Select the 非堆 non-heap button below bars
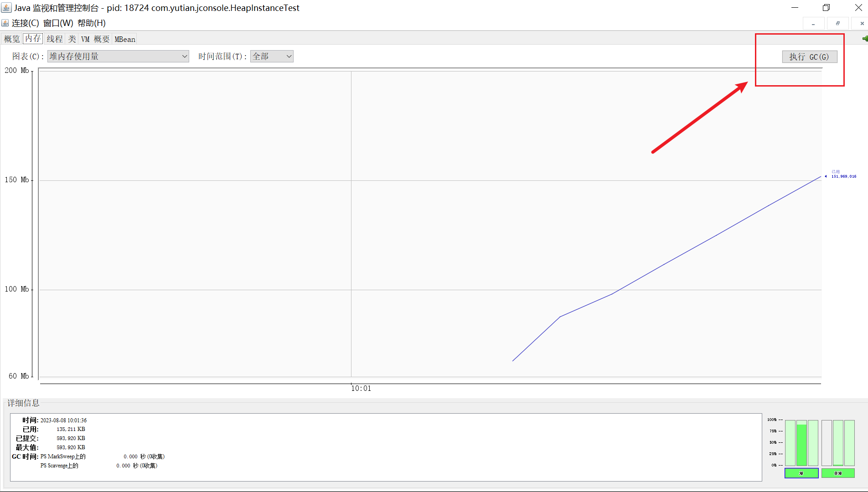868x492 pixels. coord(838,473)
